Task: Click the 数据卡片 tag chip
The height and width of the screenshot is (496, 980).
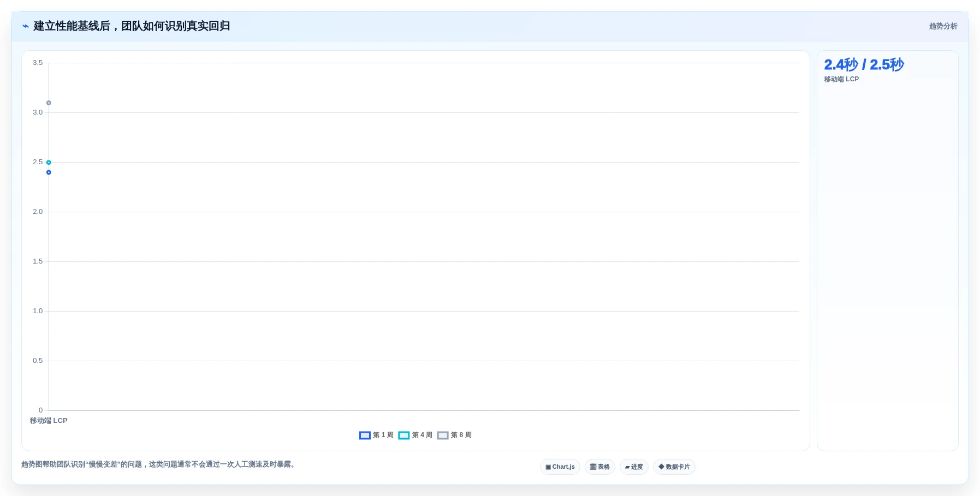Action: tap(674, 467)
